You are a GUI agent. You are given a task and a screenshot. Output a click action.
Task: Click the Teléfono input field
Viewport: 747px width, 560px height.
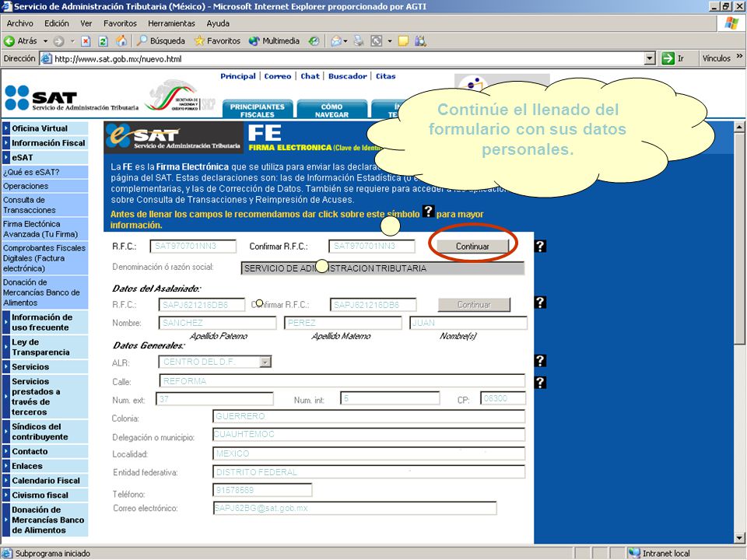tap(262, 490)
